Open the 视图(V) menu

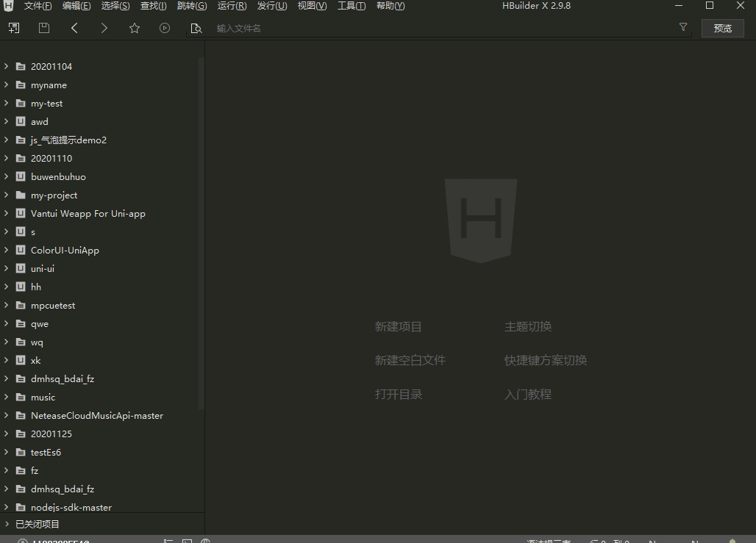(x=312, y=6)
